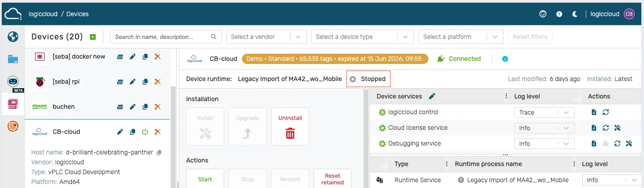Viewport: 644px width, 188px height.
Task: Open log file for Debugging service
Action: [x=594, y=144]
